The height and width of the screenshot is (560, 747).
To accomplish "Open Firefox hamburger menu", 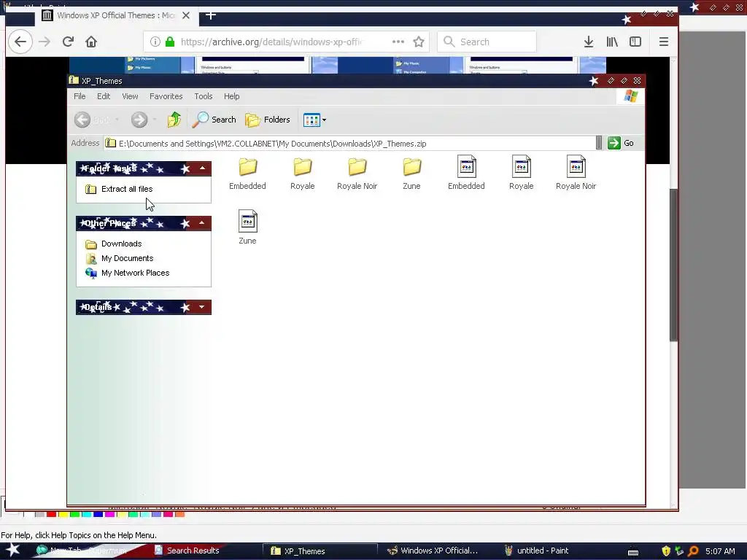I will pos(664,42).
